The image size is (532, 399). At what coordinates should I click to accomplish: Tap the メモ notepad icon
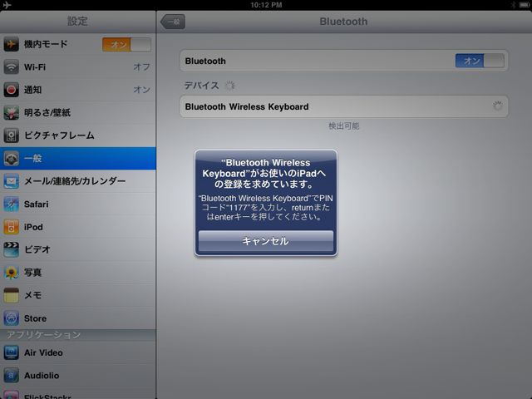tap(11, 295)
